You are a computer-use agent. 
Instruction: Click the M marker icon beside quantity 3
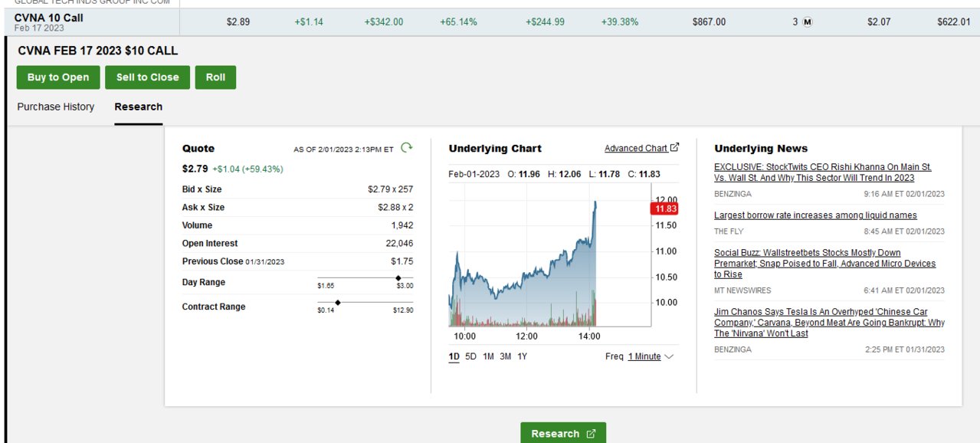[808, 22]
